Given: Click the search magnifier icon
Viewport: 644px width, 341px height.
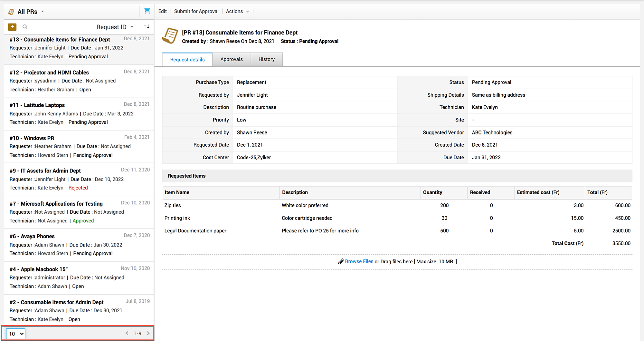Looking at the screenshot, I should pyautogui.click(x=25, y=27).
